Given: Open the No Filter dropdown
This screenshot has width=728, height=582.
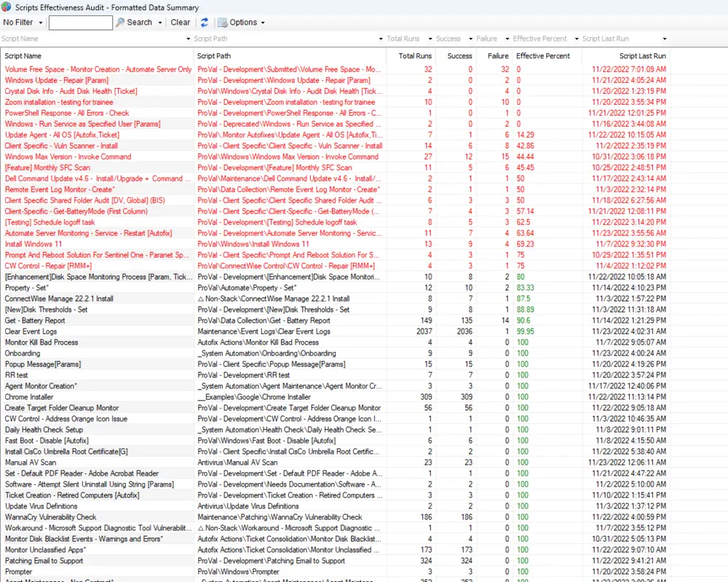Looking at the screenshot, I should click(23, 23).
